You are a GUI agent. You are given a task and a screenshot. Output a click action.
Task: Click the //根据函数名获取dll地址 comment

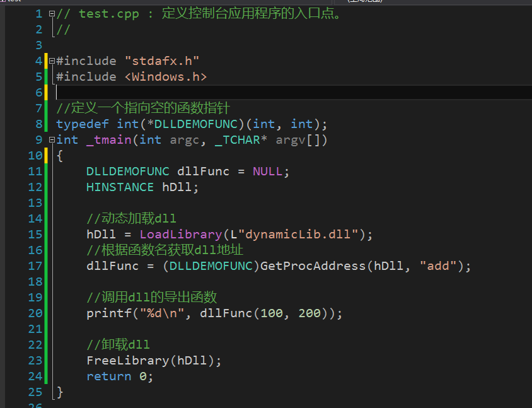coord(165,250)
